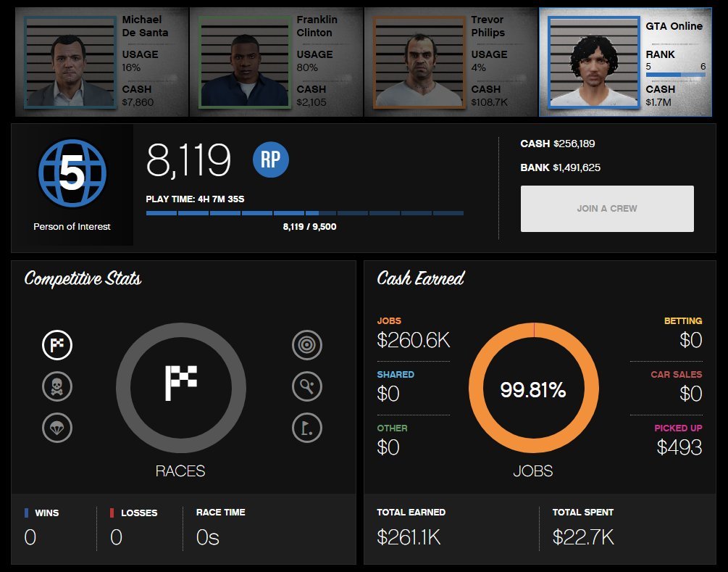
Task: Select the Tennis racket icon
Action: 307,387
